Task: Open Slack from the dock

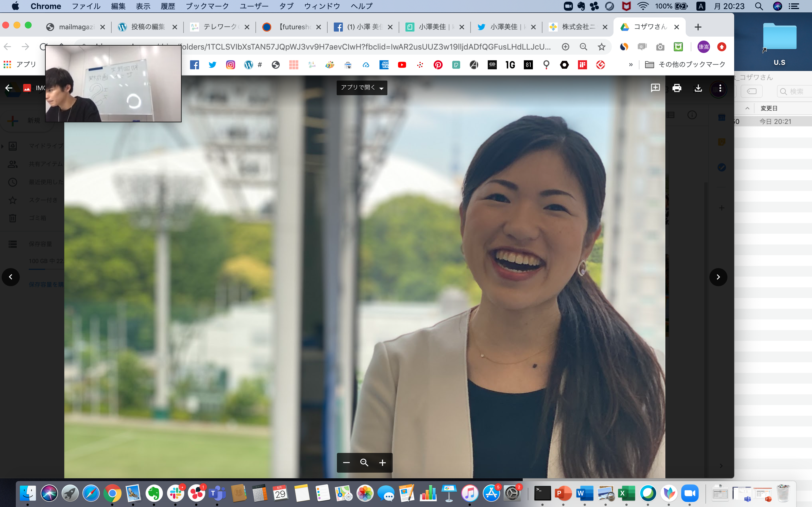Action: 175,493
